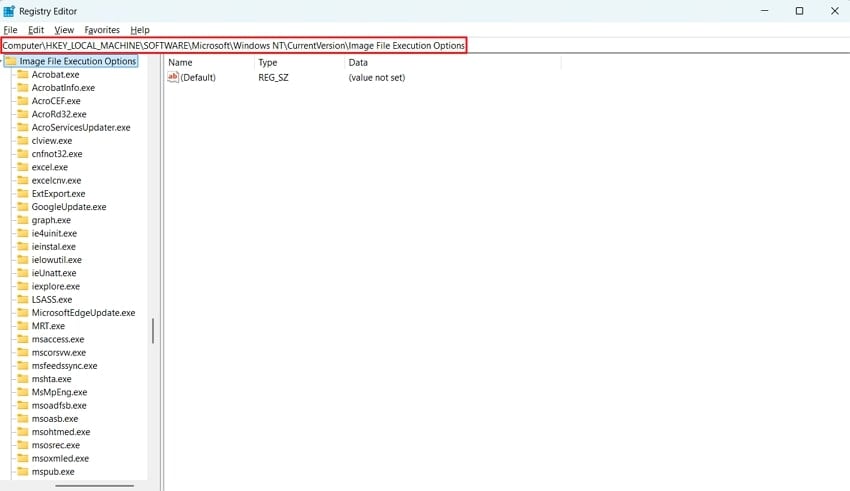
Task: Click the (value not set) data cell
Action: (377, 77)
